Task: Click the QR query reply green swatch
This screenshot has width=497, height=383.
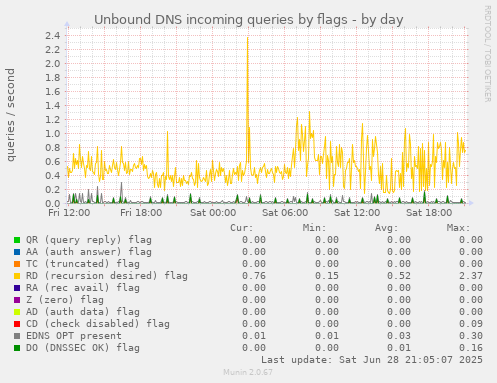Action: (x=17, y=240)
